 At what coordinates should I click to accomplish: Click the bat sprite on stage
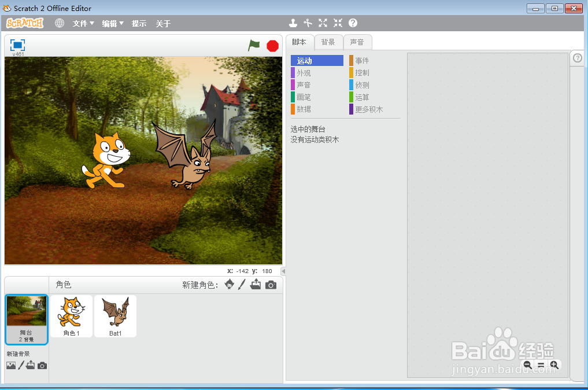pos(187,156)
